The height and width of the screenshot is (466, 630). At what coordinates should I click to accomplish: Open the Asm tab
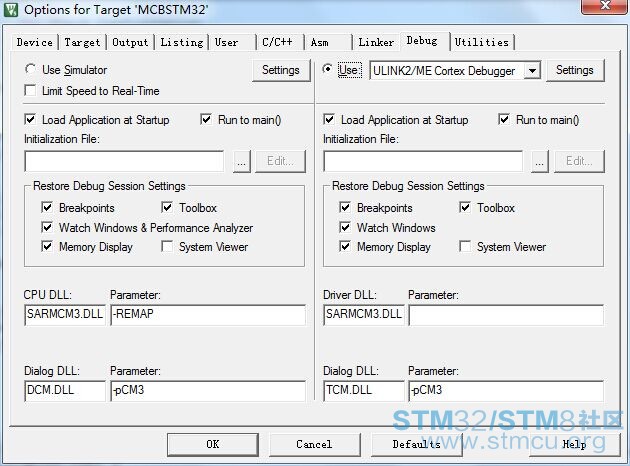[328, 42]
